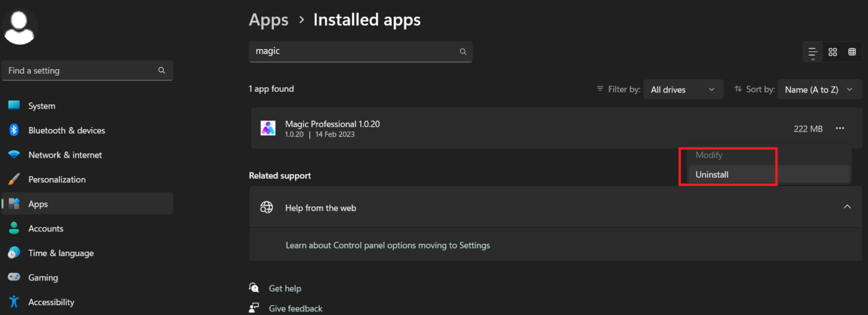Image resolution: width=868 pixels, height=315 pixels.
Task: Select Modify from the context menu
Action: [x=709, y=155]
